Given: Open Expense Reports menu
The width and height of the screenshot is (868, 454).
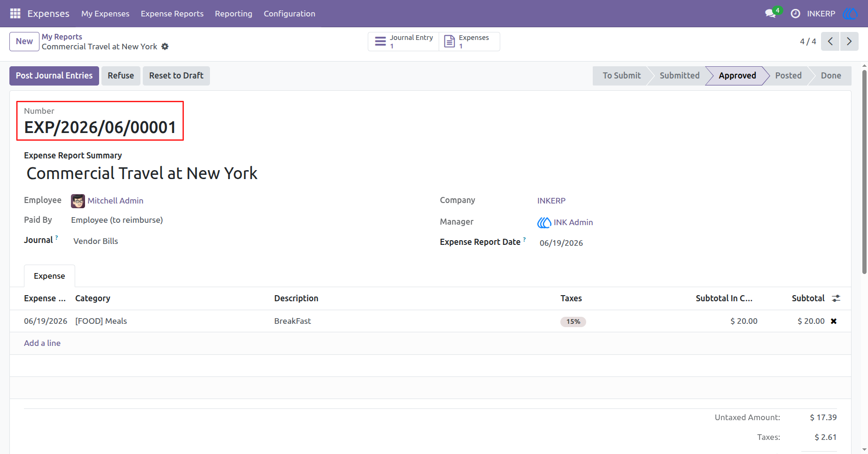Looking at the screenshot, I should tap(172, 14).
